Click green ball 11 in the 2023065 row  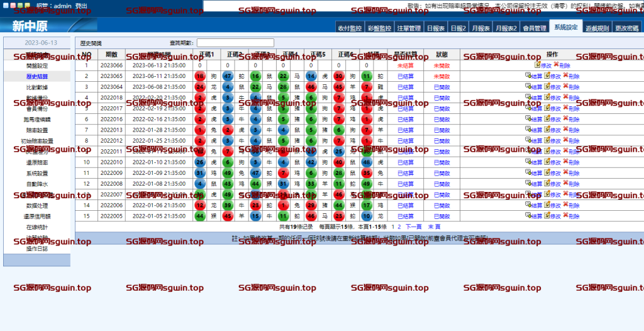pyautogui.click(x=367, y=76)
